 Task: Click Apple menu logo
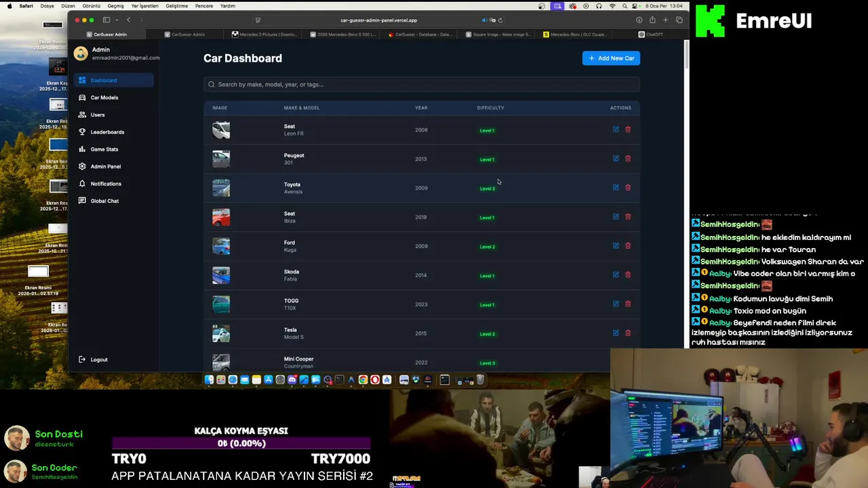tap(9, 6)
